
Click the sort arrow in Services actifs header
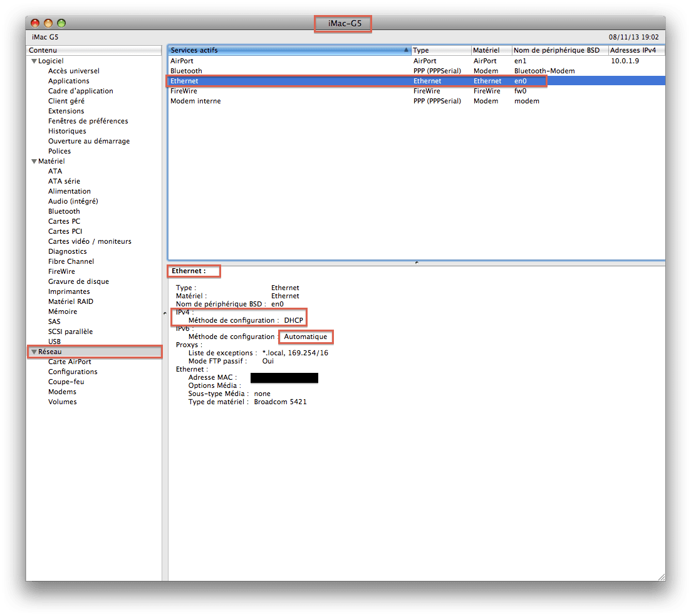[406, 50]
